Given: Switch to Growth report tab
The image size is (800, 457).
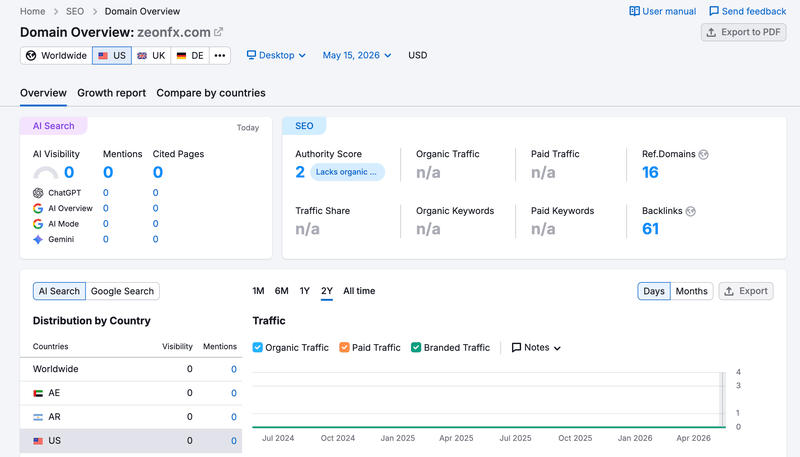Looking at the screenshot, I should pyautogui.click(x=111, y=93).
